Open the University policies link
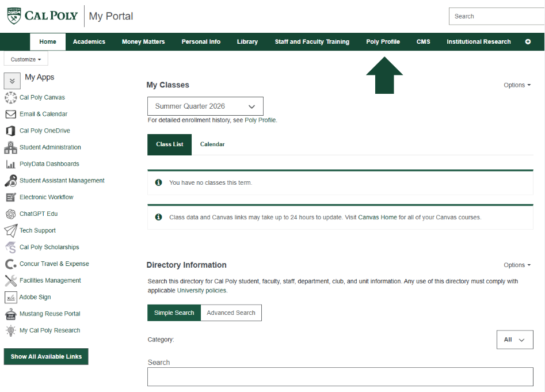545x392 pixels. (201, 291)
